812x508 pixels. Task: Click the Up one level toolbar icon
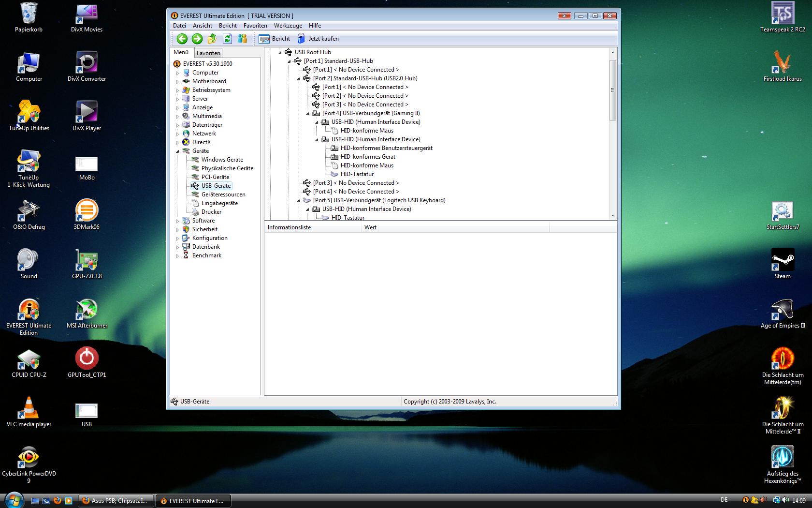[212, 39]
